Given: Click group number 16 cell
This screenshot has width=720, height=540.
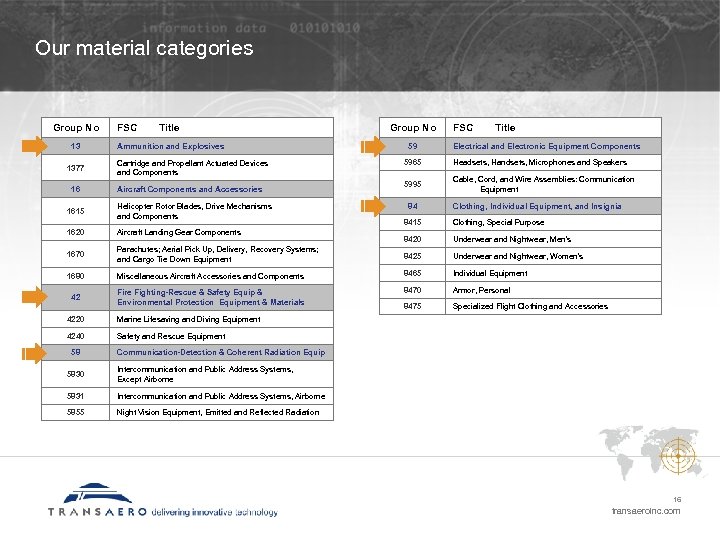Looking at the screenshot, I should click(75, 189).
